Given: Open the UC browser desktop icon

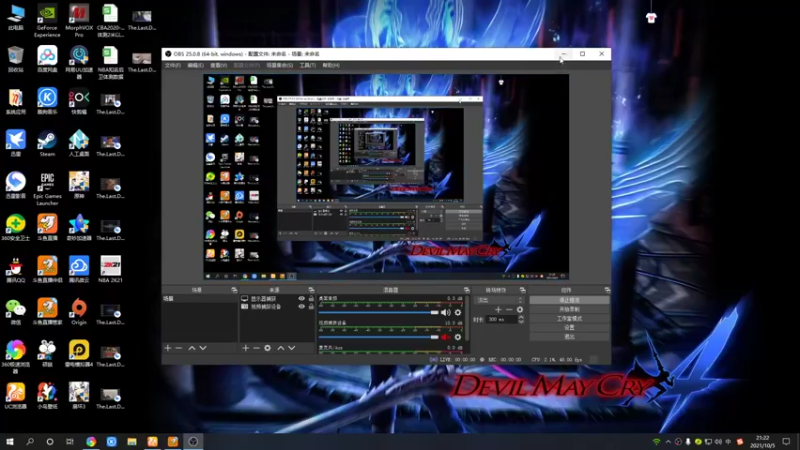Looking at the screenshot, I should (15, 396).
